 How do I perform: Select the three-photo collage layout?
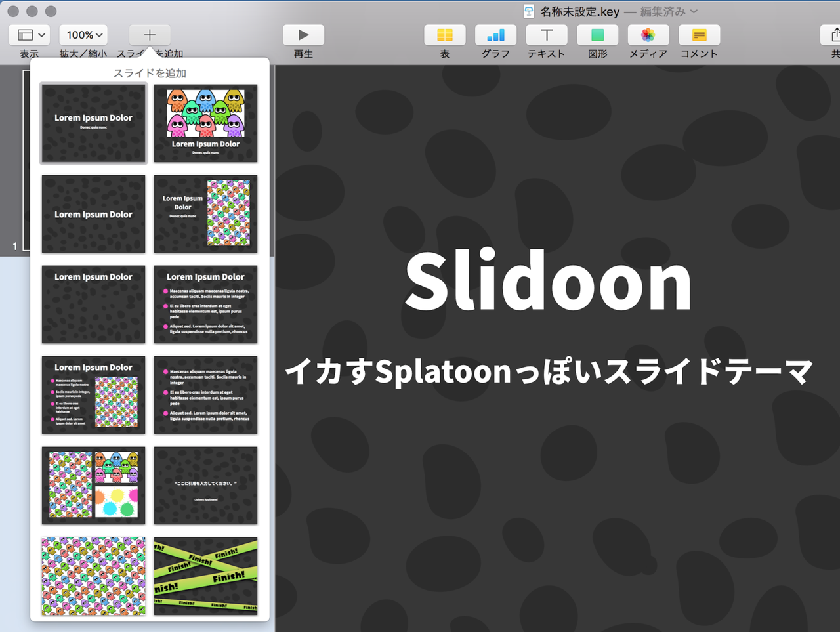click(x=93, y=486)
